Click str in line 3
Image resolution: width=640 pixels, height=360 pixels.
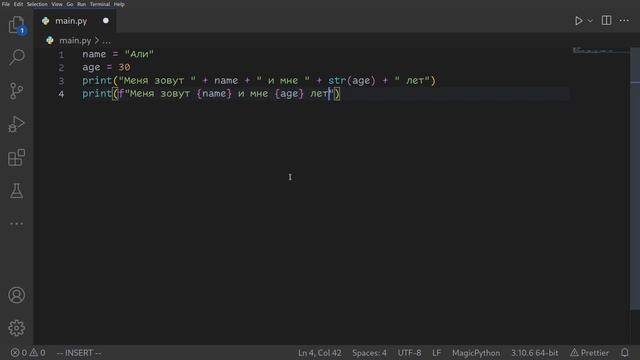[x=337, y=80]
